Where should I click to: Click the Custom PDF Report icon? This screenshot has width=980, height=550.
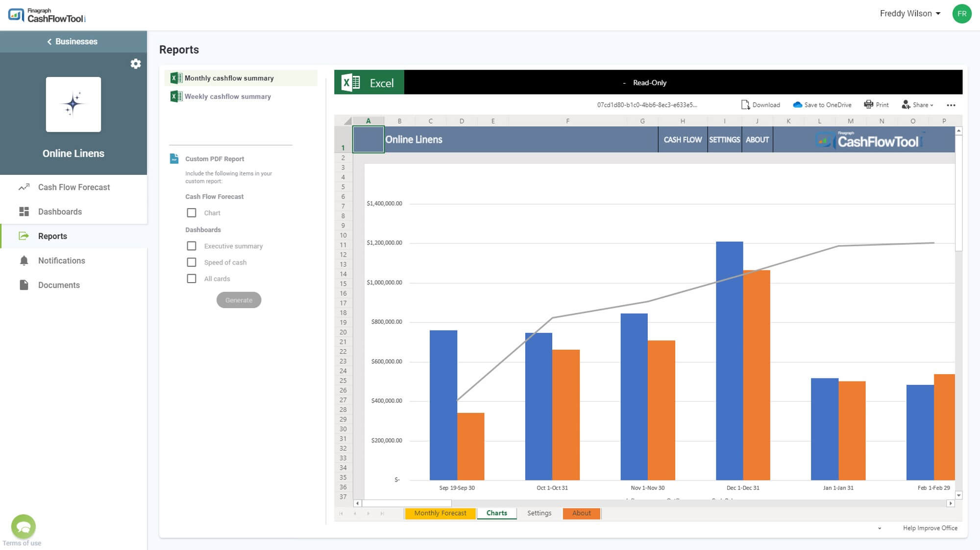(174, 159)
